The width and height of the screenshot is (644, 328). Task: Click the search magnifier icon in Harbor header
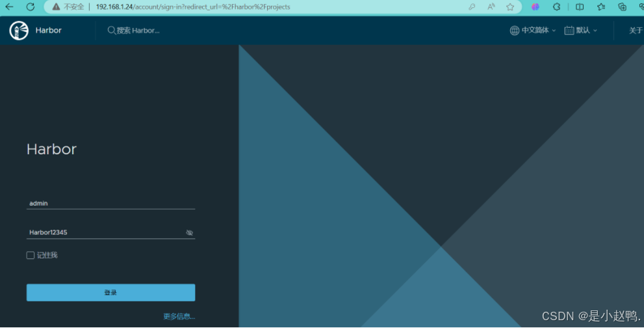click(x=111, y=31)
